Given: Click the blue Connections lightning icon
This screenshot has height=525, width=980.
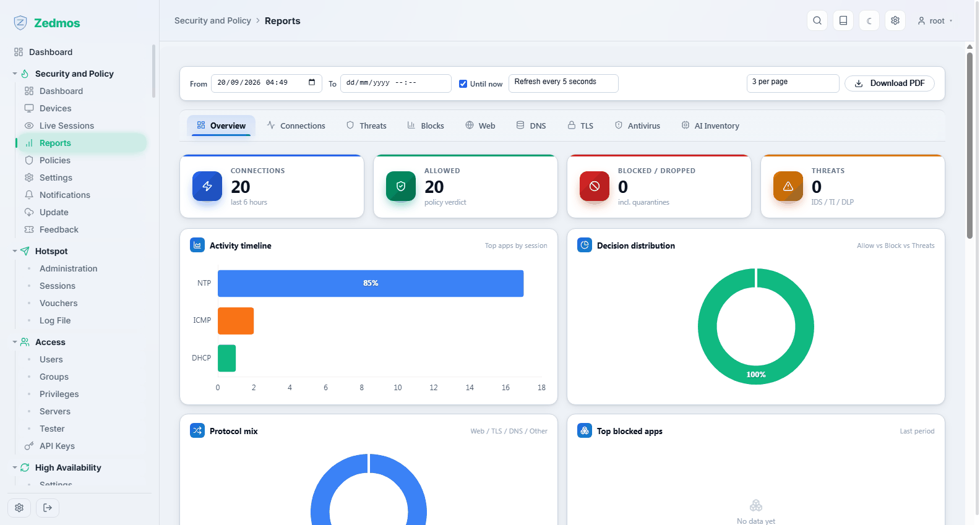Looking at the screenshot, I should point(207,186).
